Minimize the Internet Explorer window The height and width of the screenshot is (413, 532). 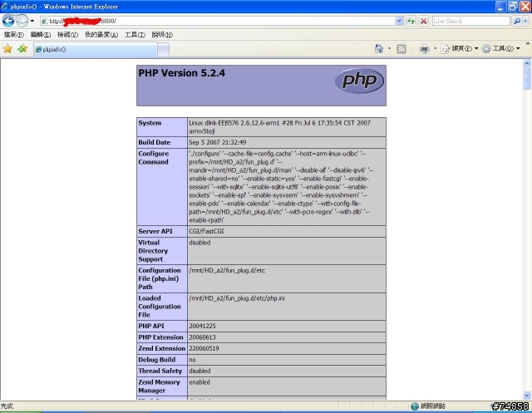(501, 7)
